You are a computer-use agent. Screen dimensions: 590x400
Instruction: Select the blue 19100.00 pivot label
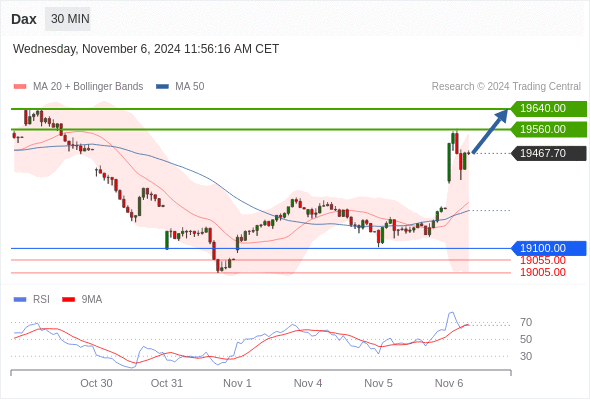[549, 248]
